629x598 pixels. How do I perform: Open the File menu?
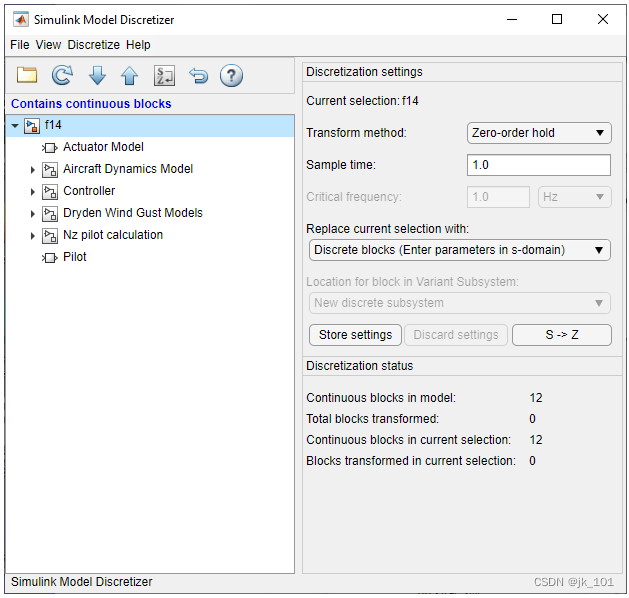20,45
